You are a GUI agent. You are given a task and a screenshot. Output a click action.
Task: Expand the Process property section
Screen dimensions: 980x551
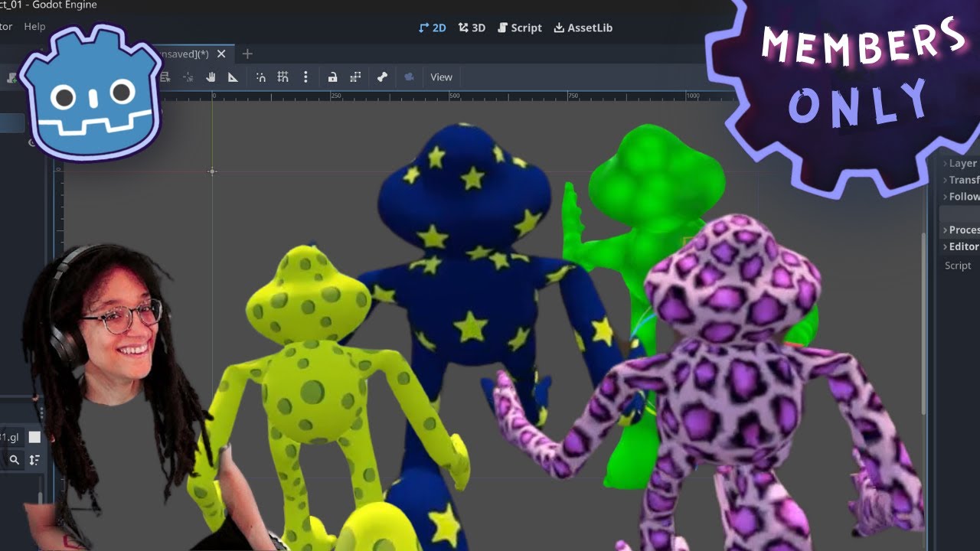coord(960,230)
